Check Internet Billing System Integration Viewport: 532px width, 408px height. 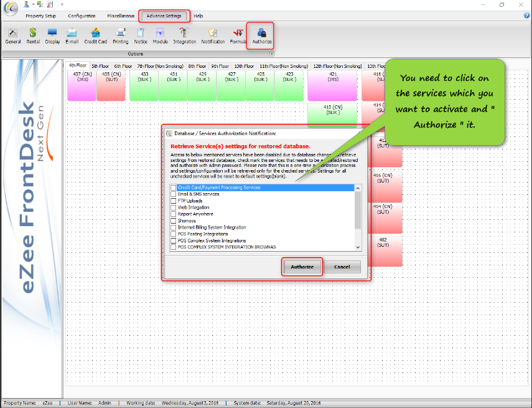[x=174, y=227]
